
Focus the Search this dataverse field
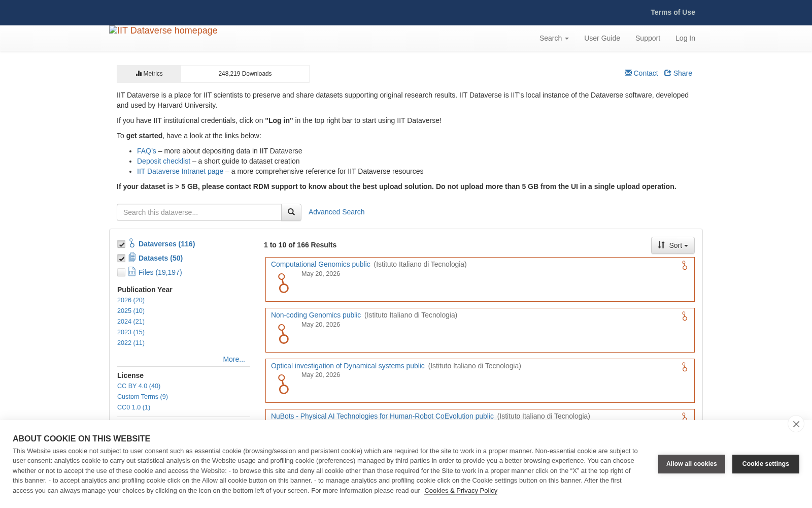199,212
